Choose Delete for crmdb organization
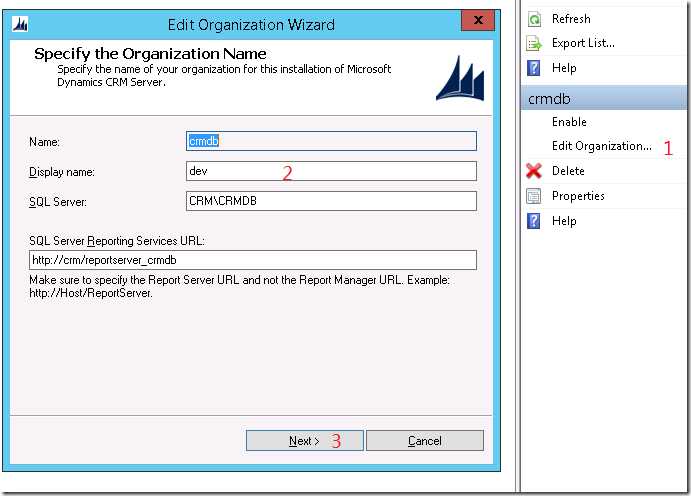 tap(568, 170)
